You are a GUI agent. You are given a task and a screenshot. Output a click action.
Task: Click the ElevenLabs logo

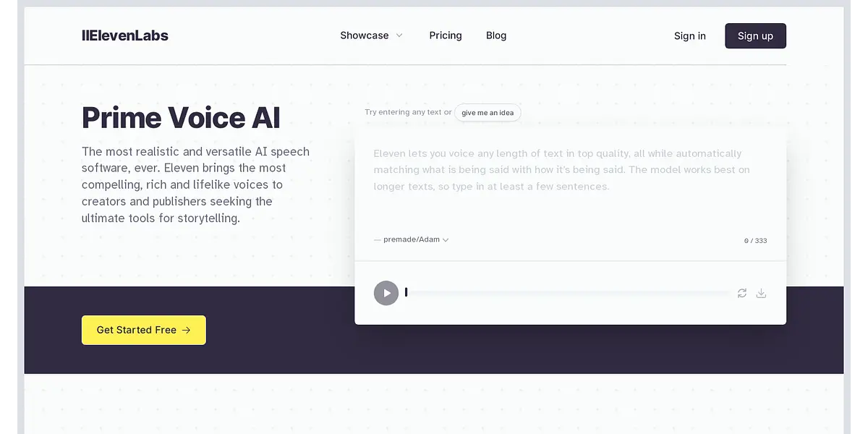[125, 35]
